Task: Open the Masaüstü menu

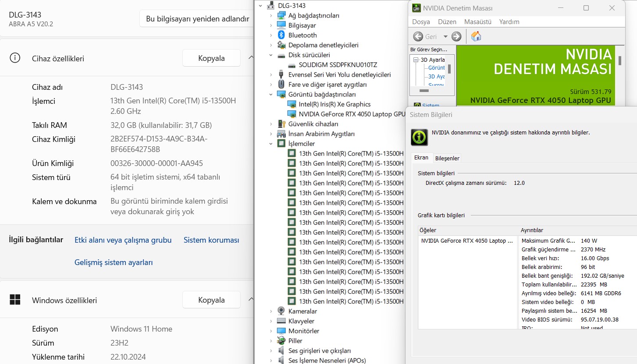Action: [478, 21]
